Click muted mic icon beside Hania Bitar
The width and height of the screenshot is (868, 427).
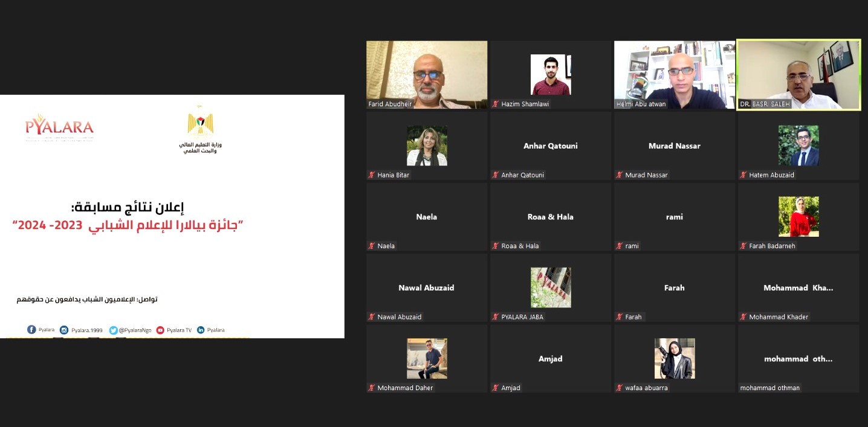(x=372, y=175)
